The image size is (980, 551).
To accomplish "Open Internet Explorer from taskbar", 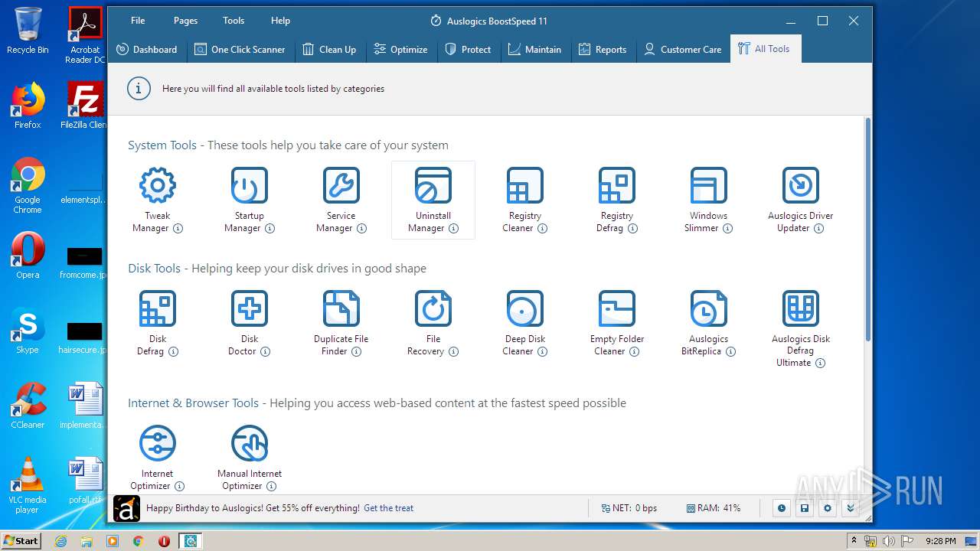I will coord(61,541).
